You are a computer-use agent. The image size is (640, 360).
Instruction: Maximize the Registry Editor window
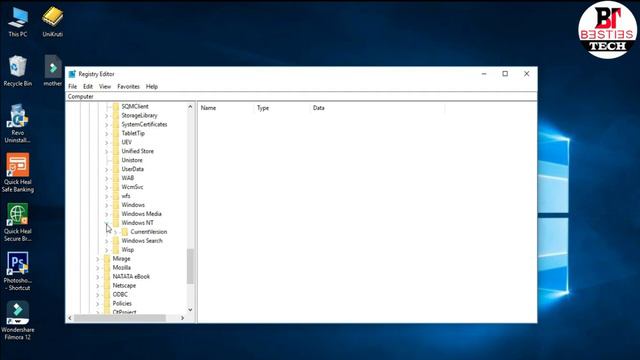(x=505, y=74)
